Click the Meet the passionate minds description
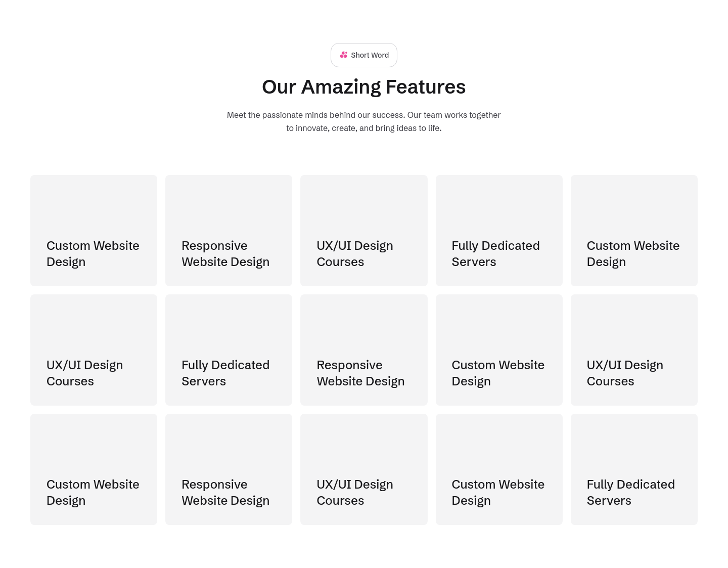 point(364,121)
